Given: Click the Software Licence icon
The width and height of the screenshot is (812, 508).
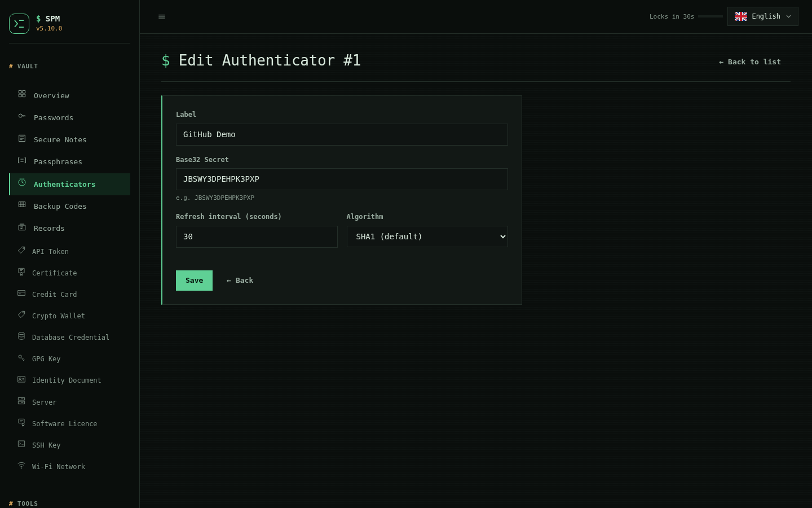Looking at the screenshot, I should pos(21,422).
